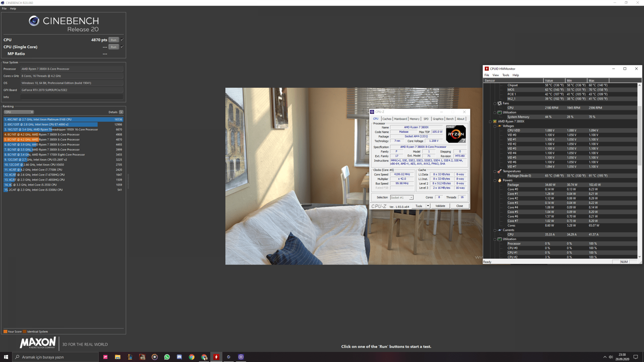644x362 pixels.
Task: Click the Voltages lightning icon in HWMonitor
Action: click(x=499, y=126)
